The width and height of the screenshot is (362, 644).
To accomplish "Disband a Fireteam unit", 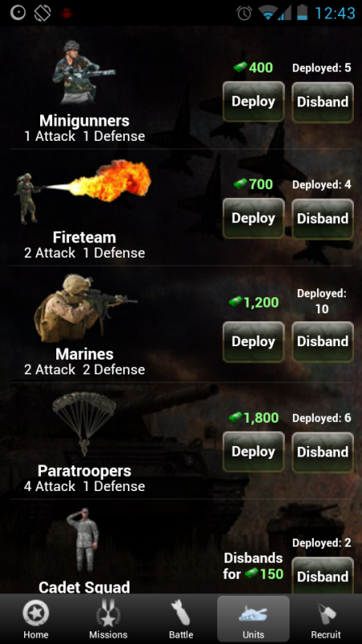I will pyautogui.click(x=323, y=218).
